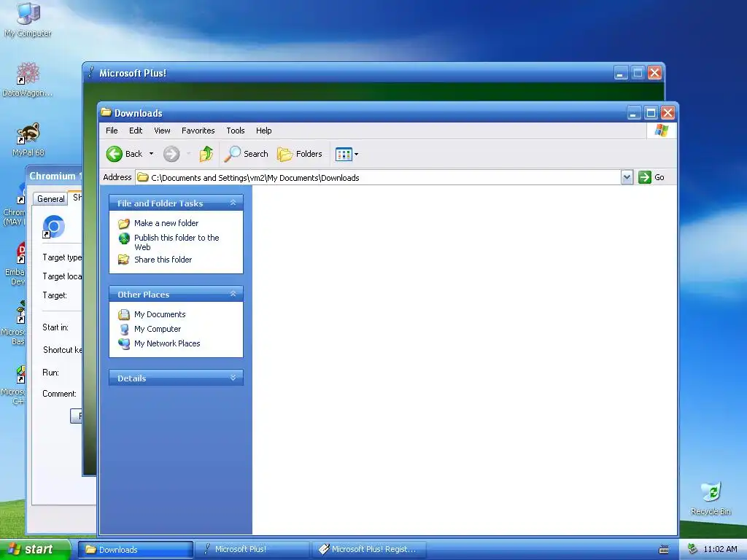Open the Favorites menu
Screen dimensions: 747x560
pos(198,131)
